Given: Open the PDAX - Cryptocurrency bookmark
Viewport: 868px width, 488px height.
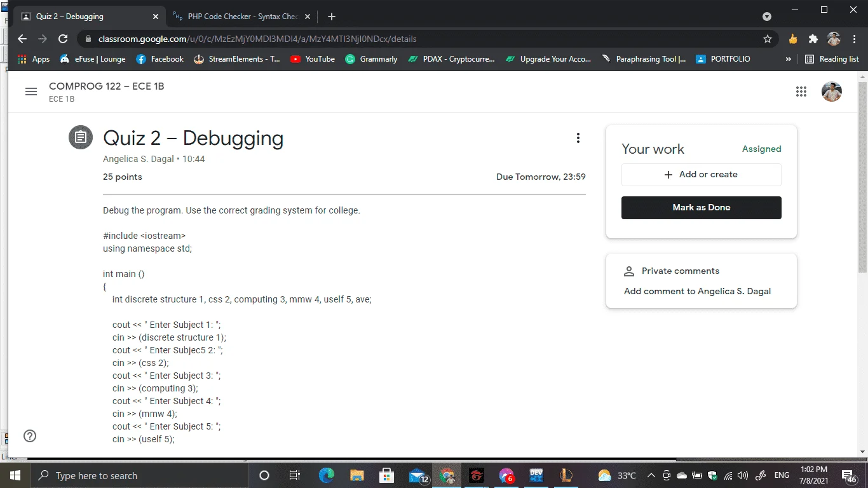Looking at the screenshot, I should [451, 59].
